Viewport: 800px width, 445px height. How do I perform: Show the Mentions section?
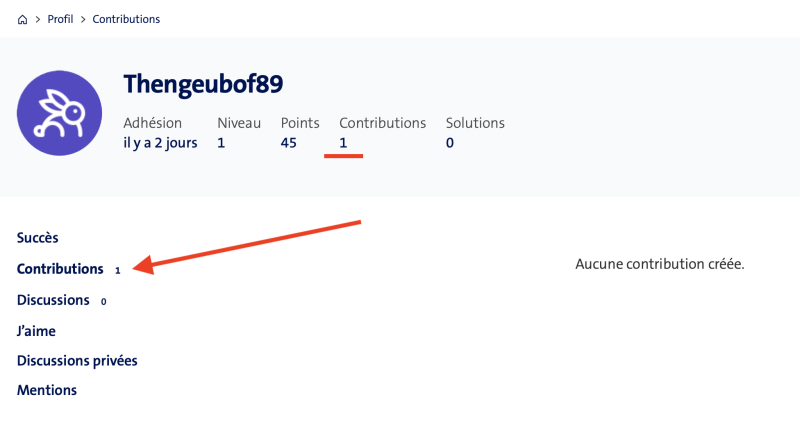pyautogui.click(x=47, y=390)
